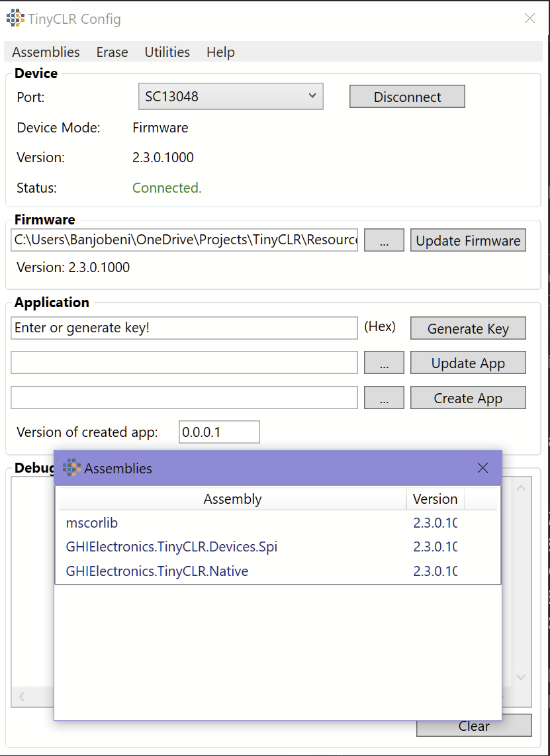This screenshot has width=550, height=756.
Task: Click the Firmware file path field
Action: [x=184, y=240]
